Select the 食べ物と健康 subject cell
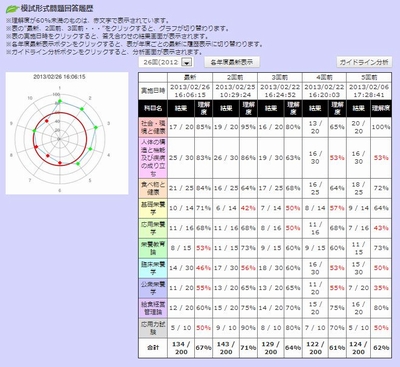Viewport: 400px width, 367px height. (153, 188)
